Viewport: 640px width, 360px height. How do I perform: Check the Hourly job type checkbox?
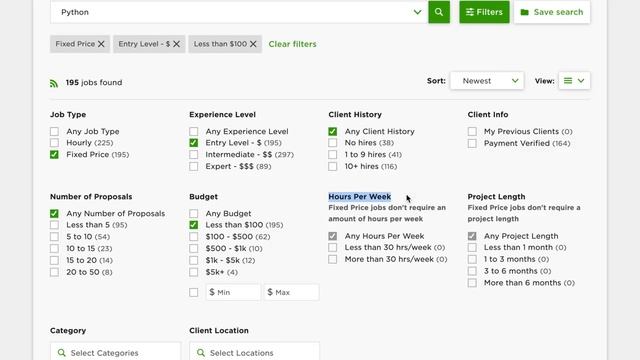tap(54, 143)
